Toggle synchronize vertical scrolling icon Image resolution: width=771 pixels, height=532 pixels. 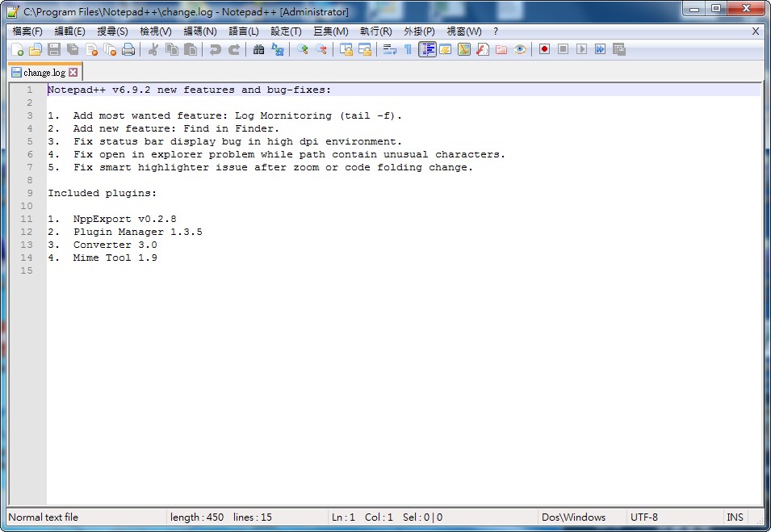point(346,49)
